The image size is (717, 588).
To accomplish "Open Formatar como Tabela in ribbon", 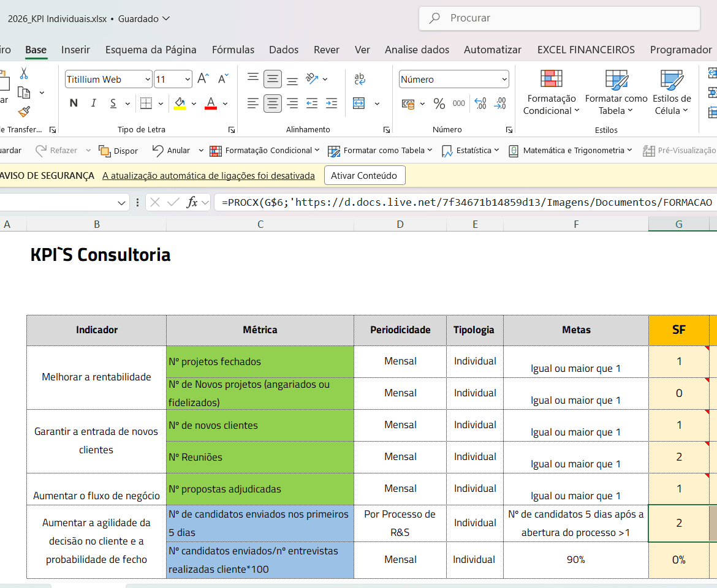I will (x=616, y=92).
